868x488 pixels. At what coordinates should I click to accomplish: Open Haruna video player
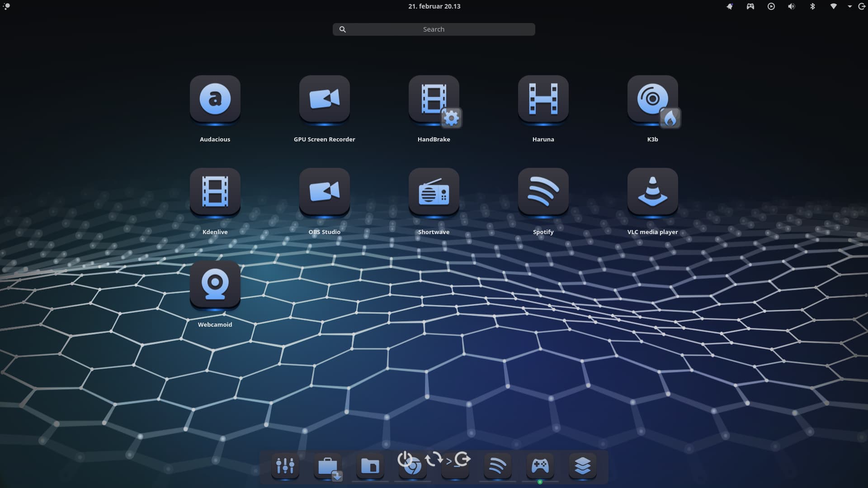[x=543, y=99]
